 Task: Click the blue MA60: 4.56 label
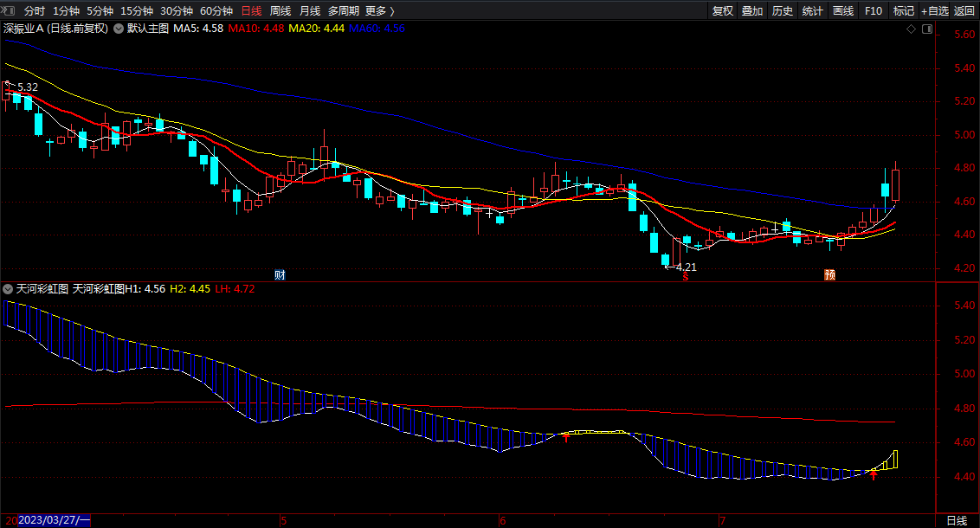(x=377, y=29)
